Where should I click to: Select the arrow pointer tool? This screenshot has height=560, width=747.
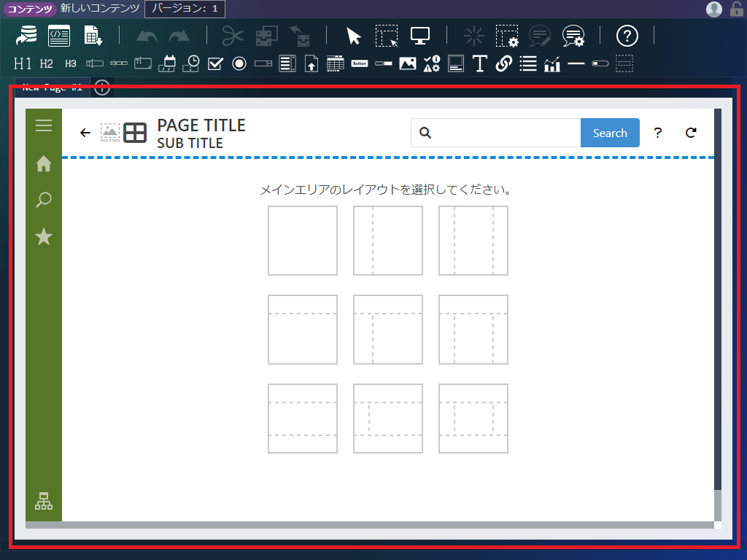354,36
